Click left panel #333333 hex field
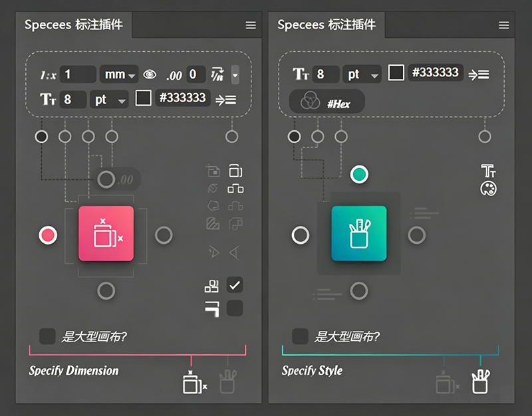The image size is (532, 416). (x=183, y=98)
